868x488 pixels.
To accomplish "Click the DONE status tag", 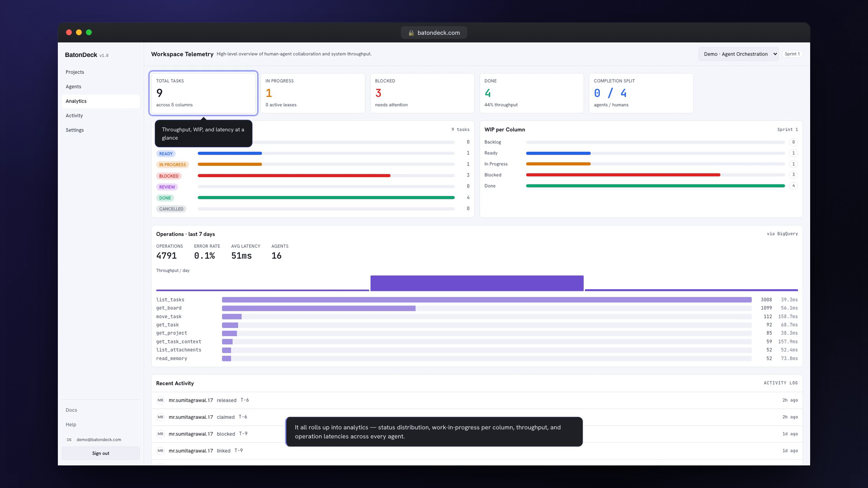I will (165, 198).
